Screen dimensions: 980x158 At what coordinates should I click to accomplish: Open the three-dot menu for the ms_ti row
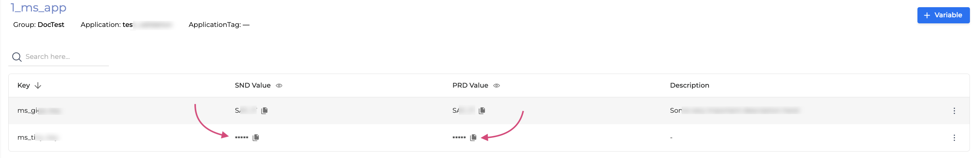tap(954, 138)
